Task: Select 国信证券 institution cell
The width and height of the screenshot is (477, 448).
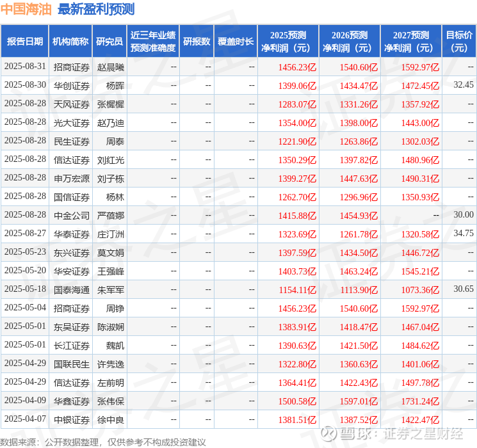Action: tap(72, 197)
